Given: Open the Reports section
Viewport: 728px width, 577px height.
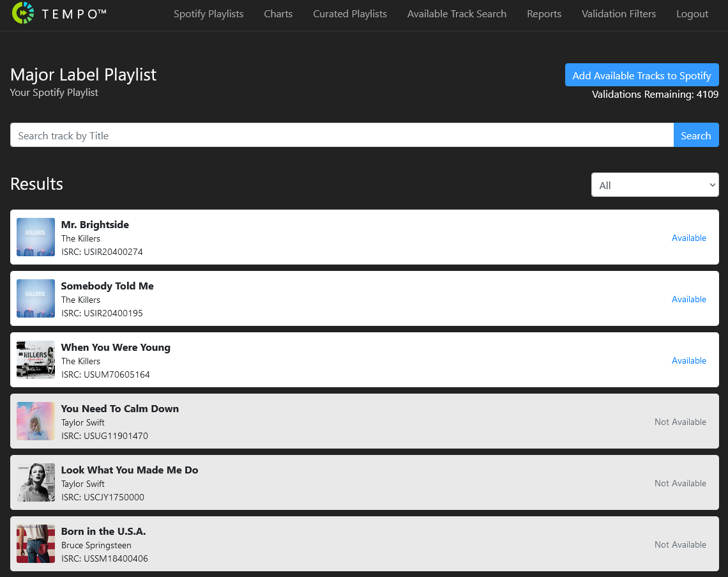Looking at the screenshot, I should [544, 14].
